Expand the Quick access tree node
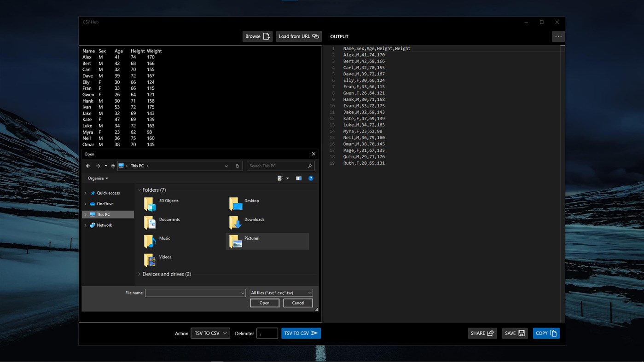 click(85, 193)
